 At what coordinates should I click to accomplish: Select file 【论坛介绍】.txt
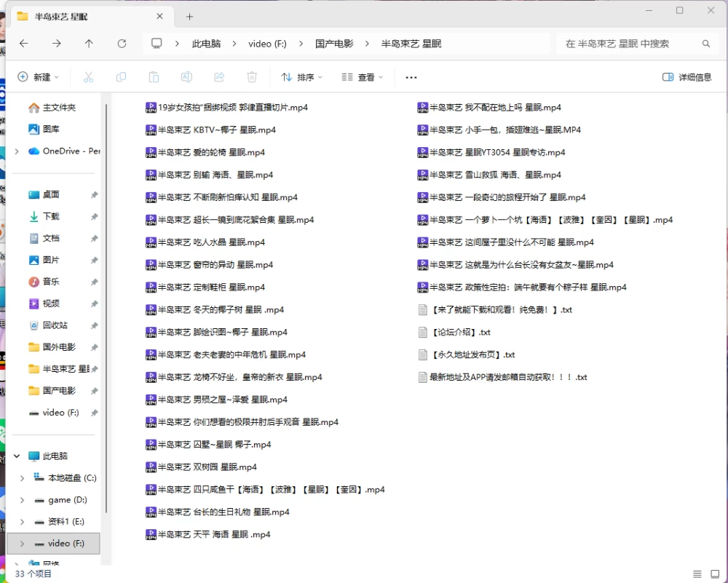click(x=454, y=333)
